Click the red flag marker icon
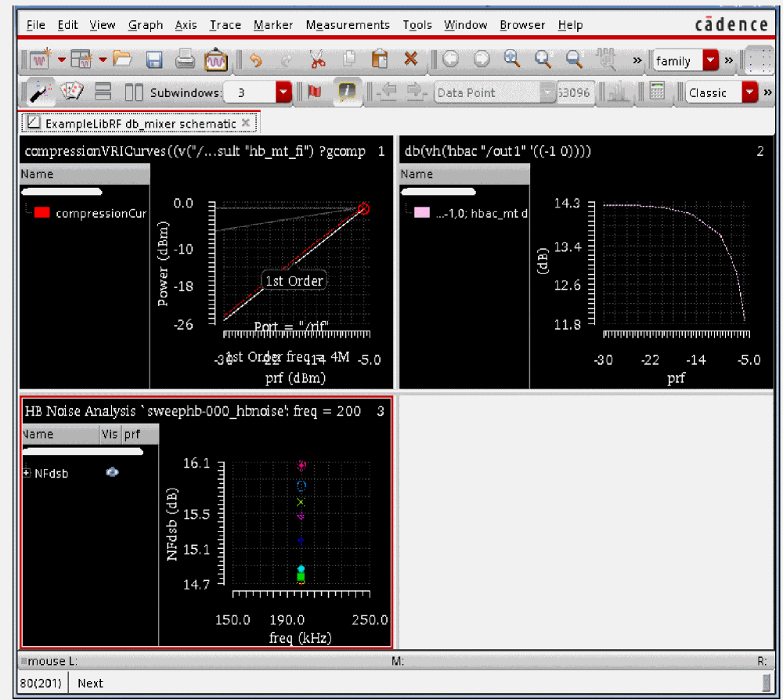783x700 pixels. pos(315,92)
